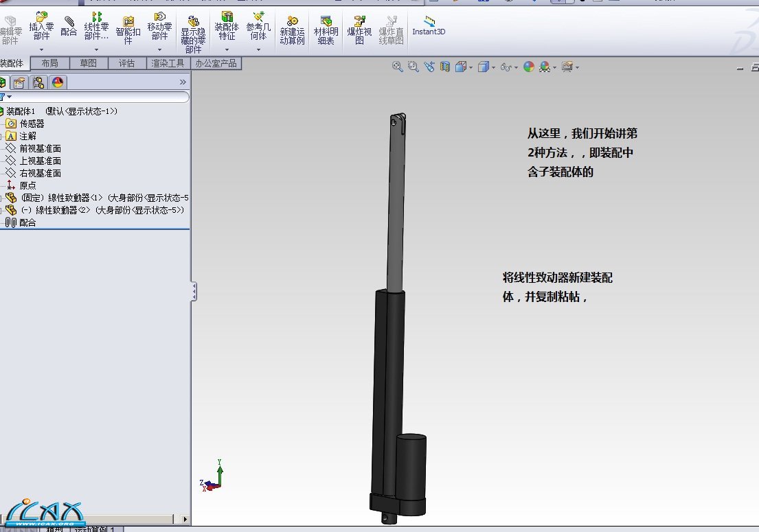Toggle the Instant3D mode button
This screenshot has height=532, width=759.
[x=429, y=26]
